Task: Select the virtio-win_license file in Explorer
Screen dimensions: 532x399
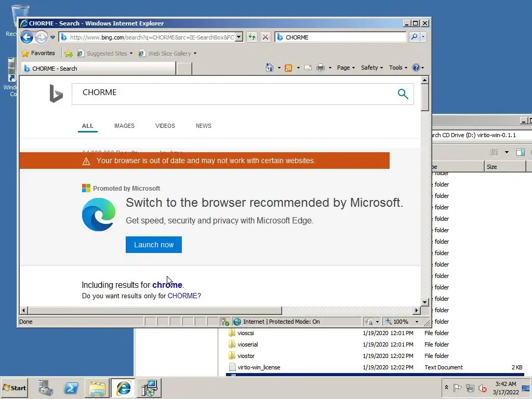Action: (259, 367)
